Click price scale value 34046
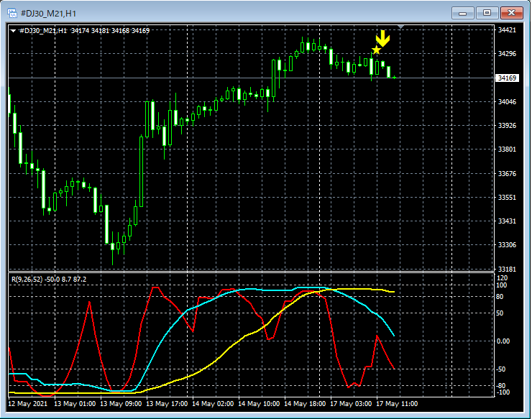The height and width of the screenshot is (419, 532). [x=507, y=102]
